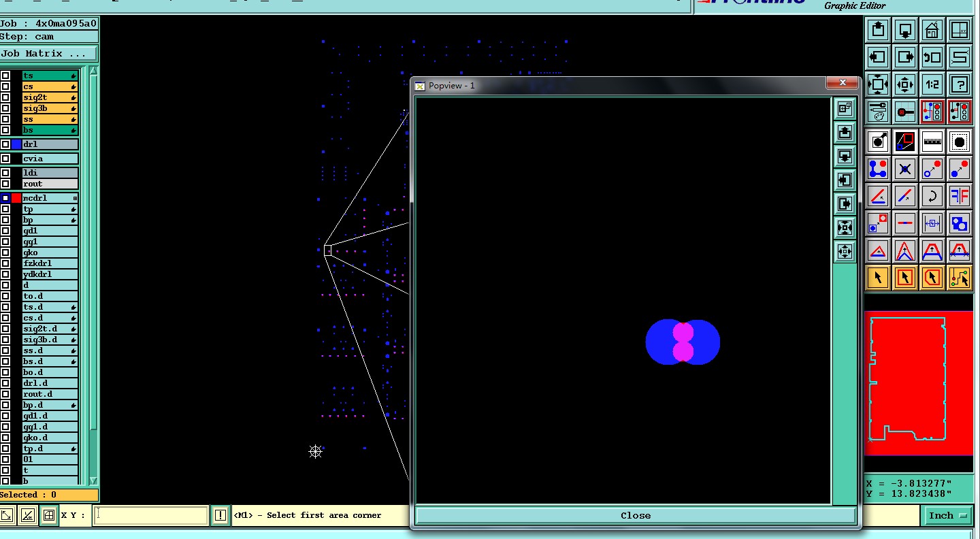
Task: Click the angle measure icon at bottom left
Action: pos(28,515)
